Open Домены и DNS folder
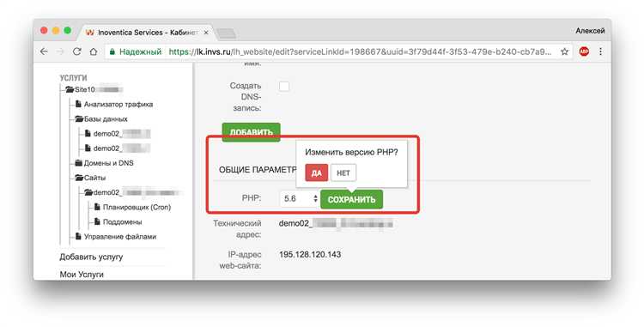The image size is (644, 327). [x=109, y=163]
